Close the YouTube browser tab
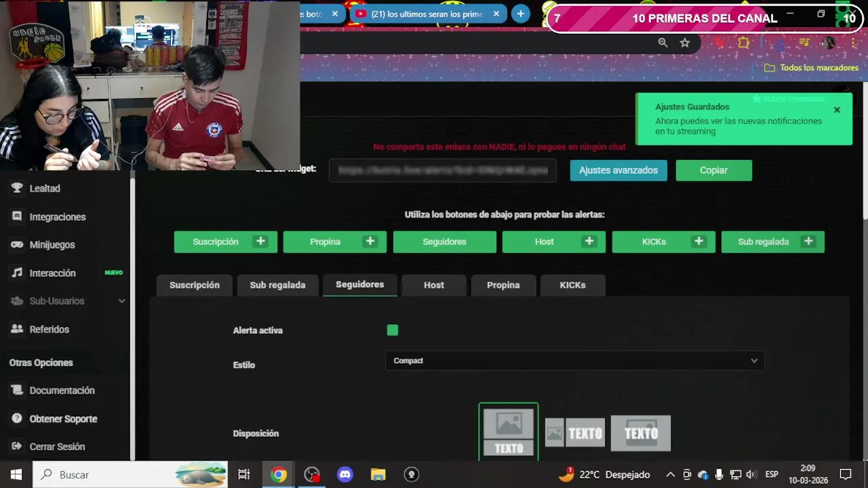Image resolution: width=868 pixels, height=488 pixels. (x=496, y=14)
